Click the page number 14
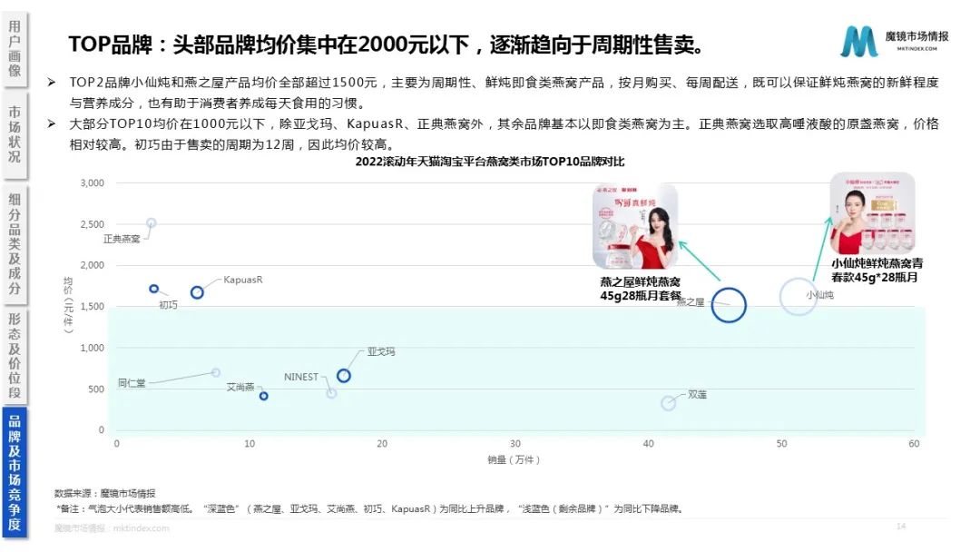The image size is (980, 552). tap(901, 527)
